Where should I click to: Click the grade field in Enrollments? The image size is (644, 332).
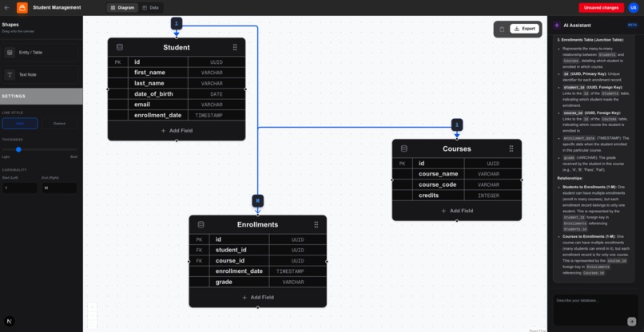(x=224, y=282)
